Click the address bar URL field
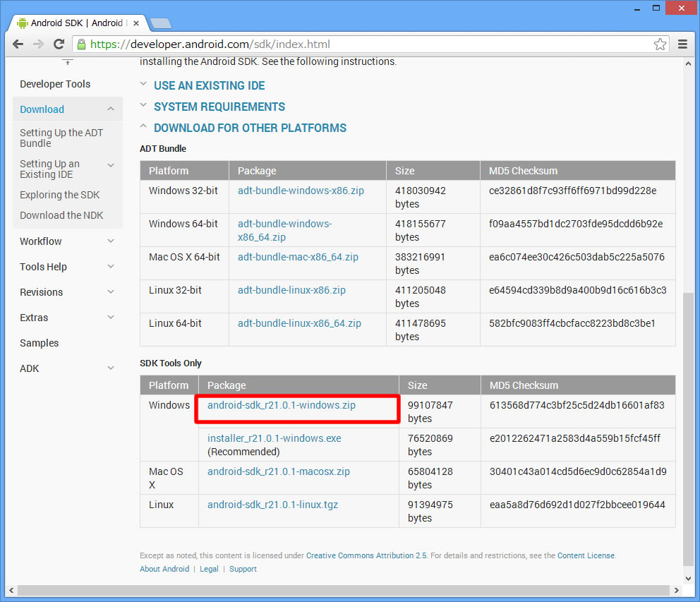The height and width of the screenshot is (602, 700). pos(370,44)
